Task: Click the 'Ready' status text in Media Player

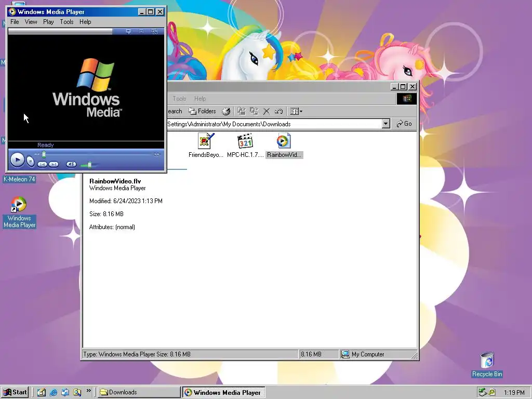Action: [46, 145]
